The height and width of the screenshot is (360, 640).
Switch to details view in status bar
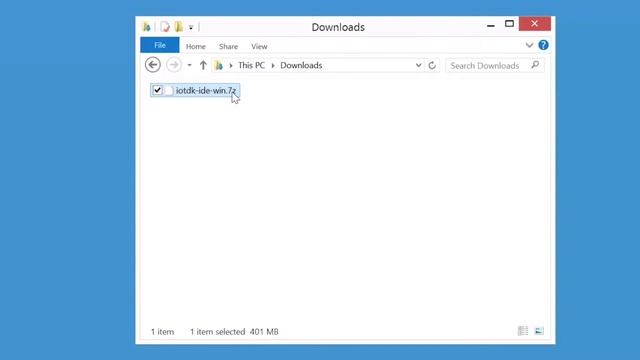coord(523,331)
